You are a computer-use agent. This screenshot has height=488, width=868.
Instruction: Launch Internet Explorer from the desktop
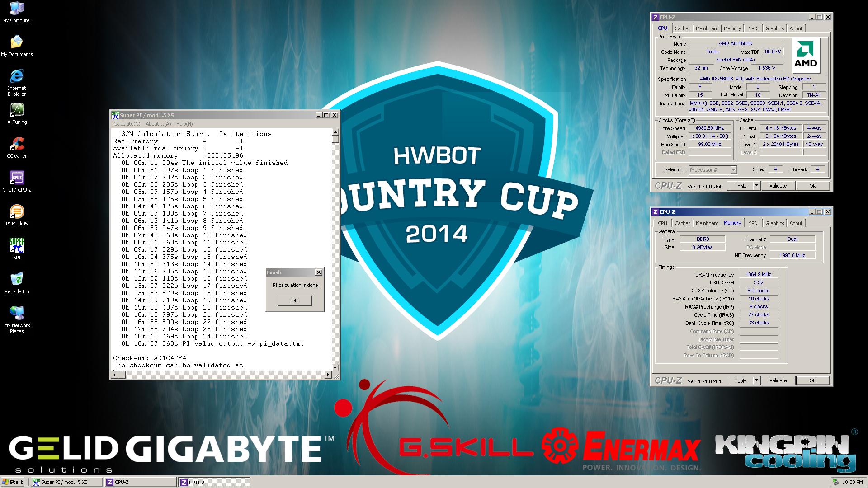17,82
